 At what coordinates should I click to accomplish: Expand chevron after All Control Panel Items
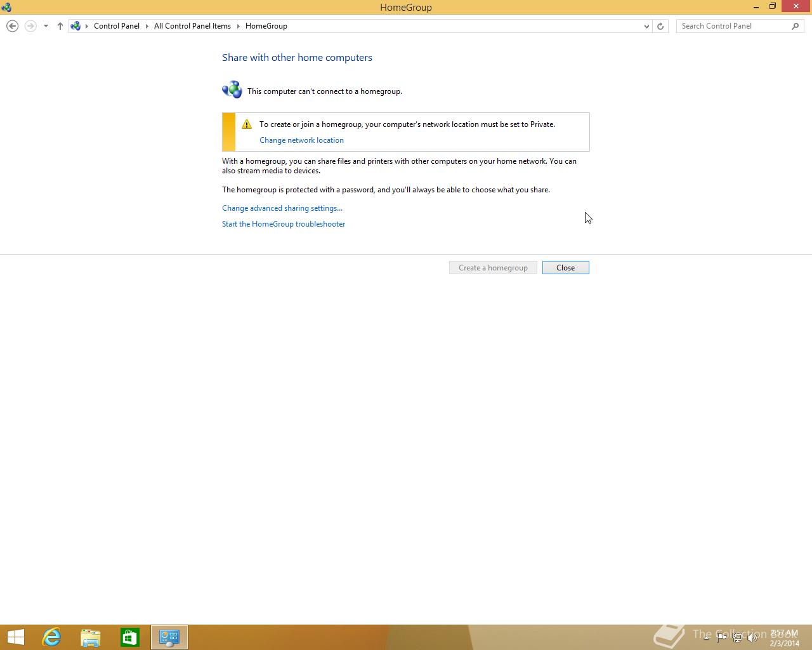tap(239, 26)
